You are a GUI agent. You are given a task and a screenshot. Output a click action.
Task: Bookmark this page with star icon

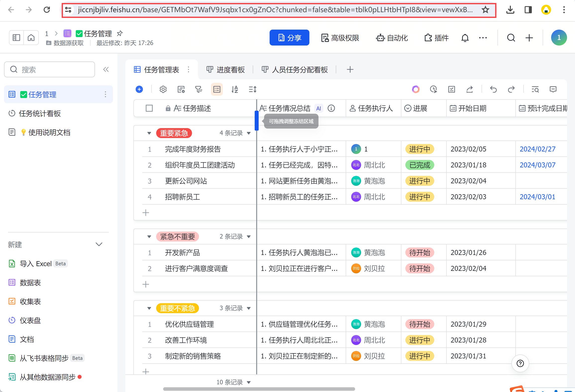point(485,10)
